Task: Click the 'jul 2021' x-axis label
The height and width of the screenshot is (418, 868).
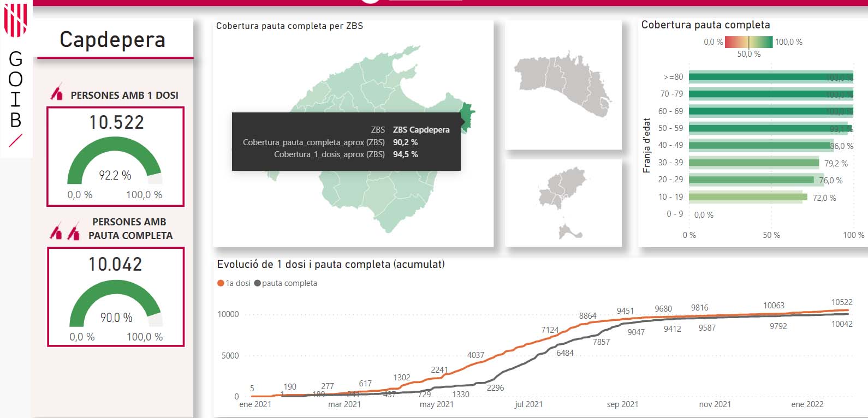Action: pyautogui.click(x=528, y=404)
